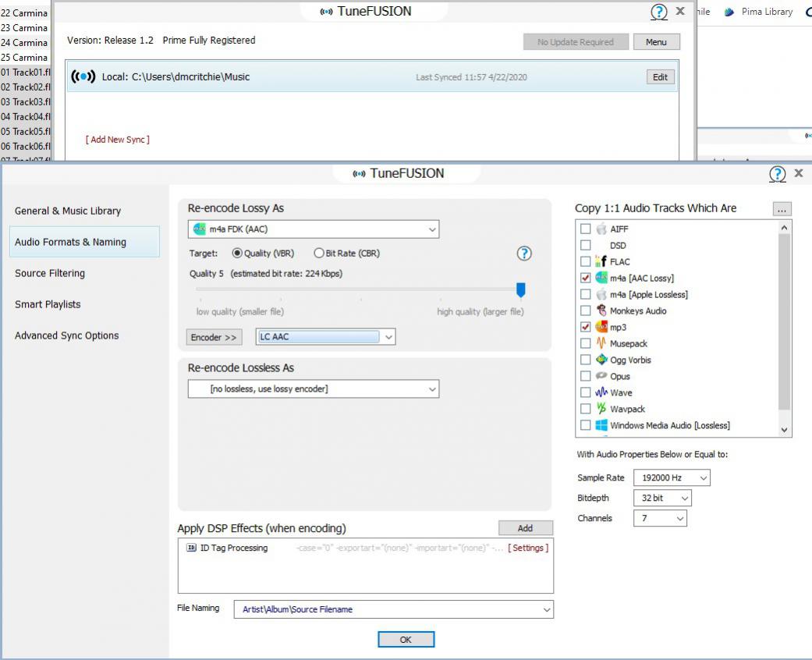Click the ID Tag Processing icon
Viewport: 812px width, 660px height.
point(192,548)
